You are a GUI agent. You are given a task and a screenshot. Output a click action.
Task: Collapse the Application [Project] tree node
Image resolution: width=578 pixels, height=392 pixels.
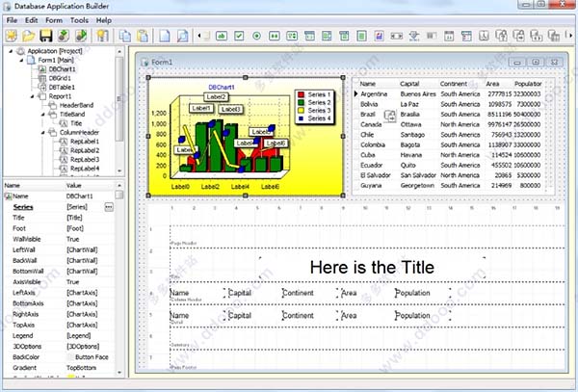pos(11,51)
